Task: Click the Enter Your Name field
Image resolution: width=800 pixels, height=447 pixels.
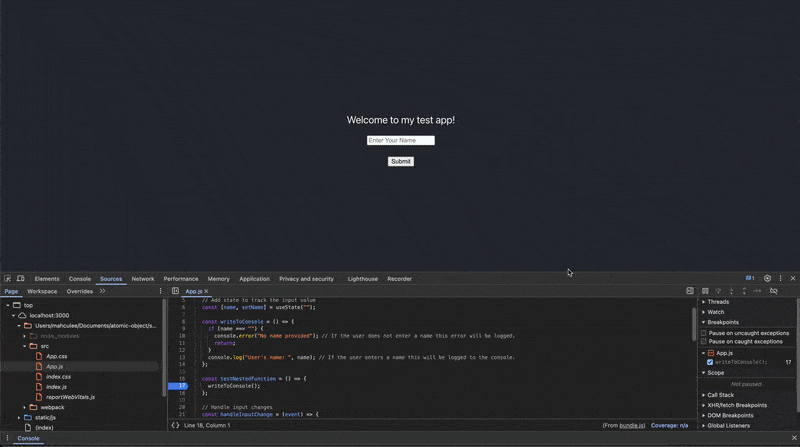Action: coord(401,140)
